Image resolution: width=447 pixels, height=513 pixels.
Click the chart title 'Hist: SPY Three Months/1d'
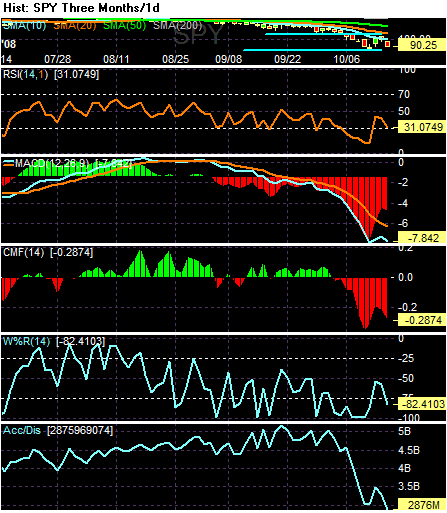point(81,8)
